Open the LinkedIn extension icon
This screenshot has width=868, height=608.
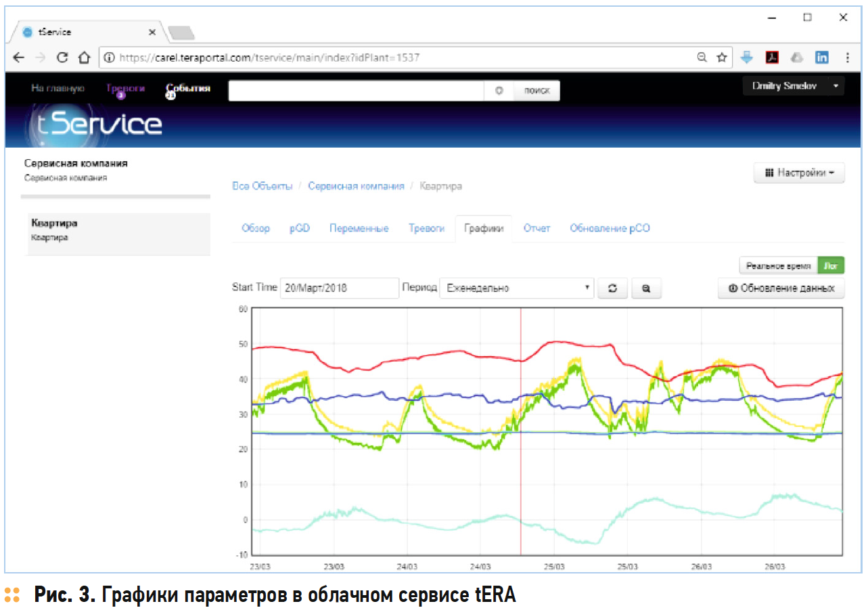822,58
